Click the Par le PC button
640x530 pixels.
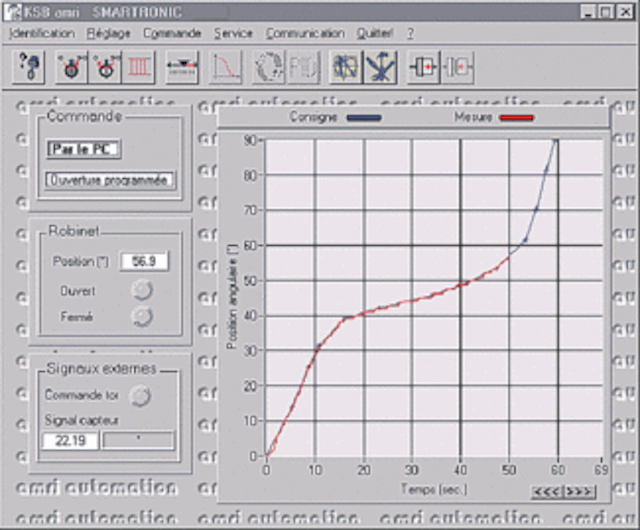point(83,149)
